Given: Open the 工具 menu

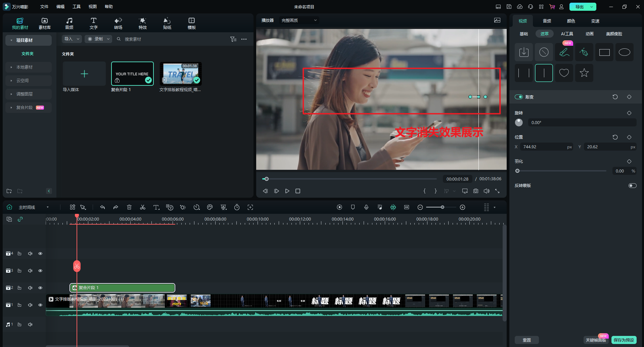Looking at the screenshot, I should tap(77, 7).
